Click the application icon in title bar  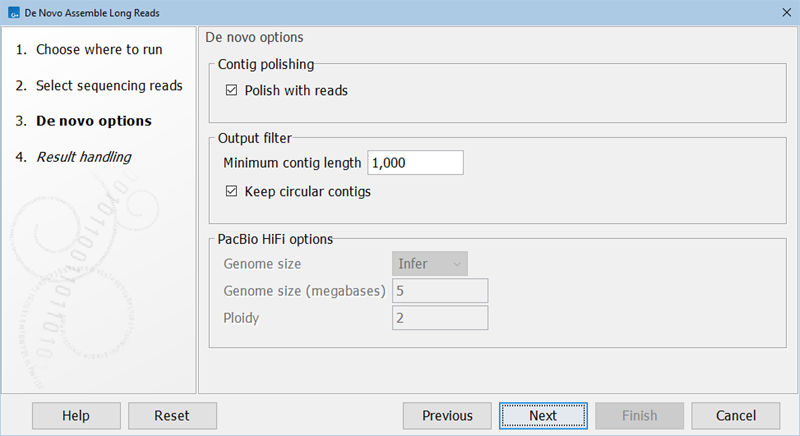click(13, 12)
